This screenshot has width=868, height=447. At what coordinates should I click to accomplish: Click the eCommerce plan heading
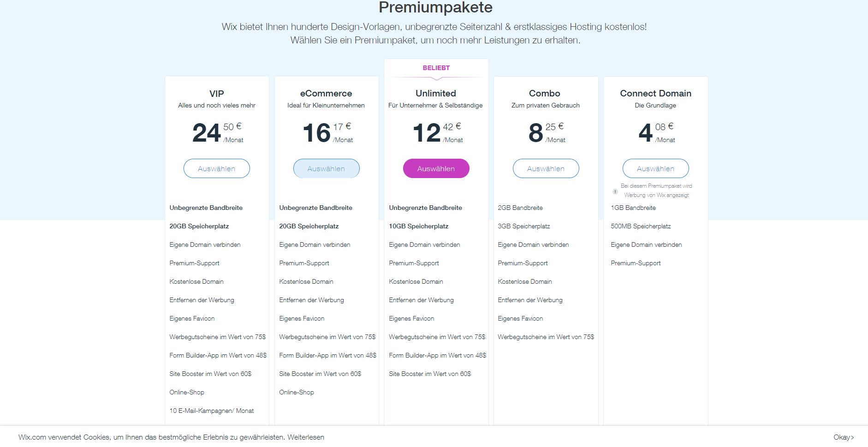click(x=326, y=94)
